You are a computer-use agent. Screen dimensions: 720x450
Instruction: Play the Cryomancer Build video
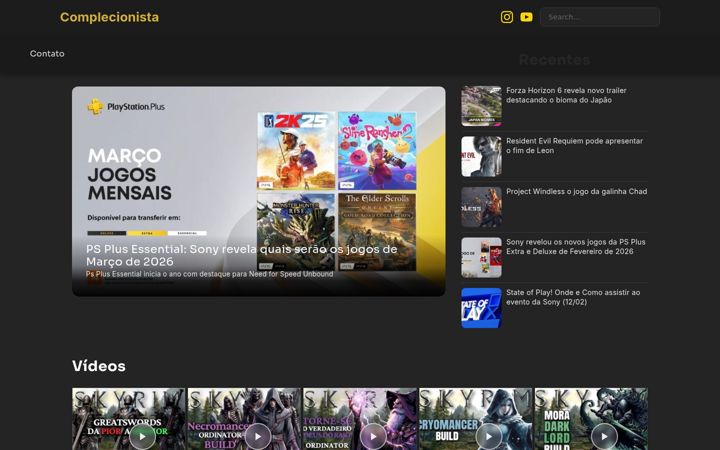(x=489, y=436)
